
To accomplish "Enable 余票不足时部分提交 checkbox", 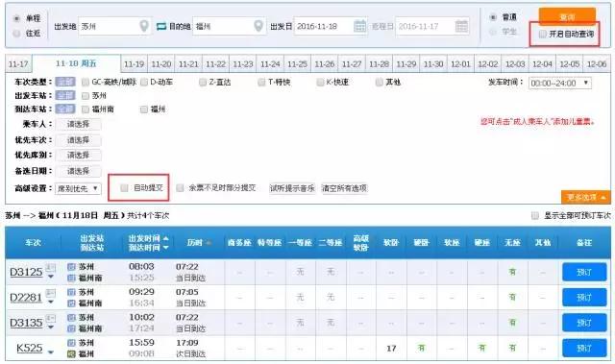I will pyautogui.click(x=180, y=188).
